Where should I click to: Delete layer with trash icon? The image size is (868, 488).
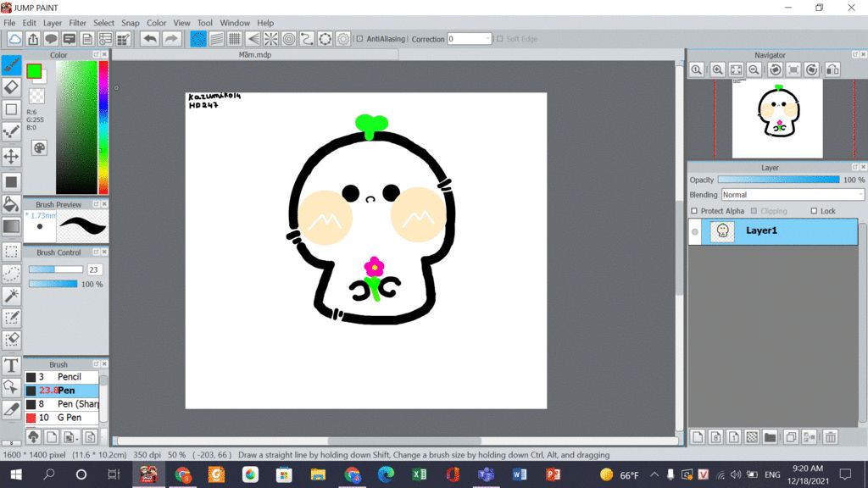click(831, 437)
